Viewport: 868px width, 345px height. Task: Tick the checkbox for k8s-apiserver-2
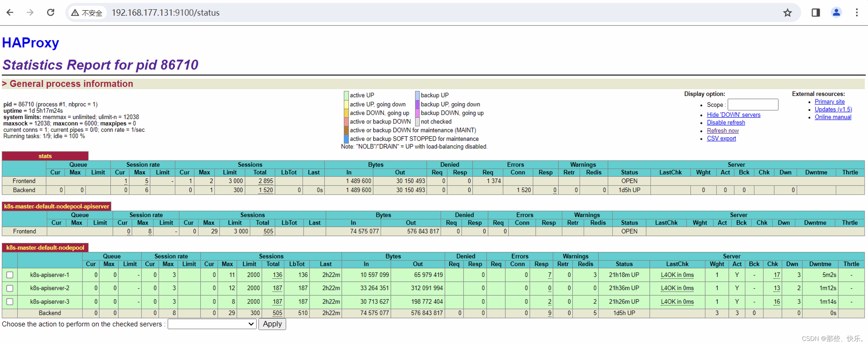tap(10, 289)
